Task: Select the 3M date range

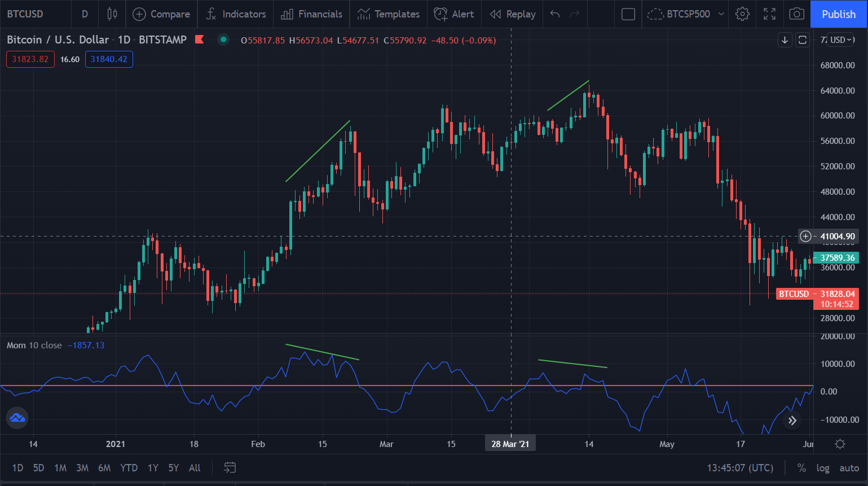Action: [x=82, y=468]
